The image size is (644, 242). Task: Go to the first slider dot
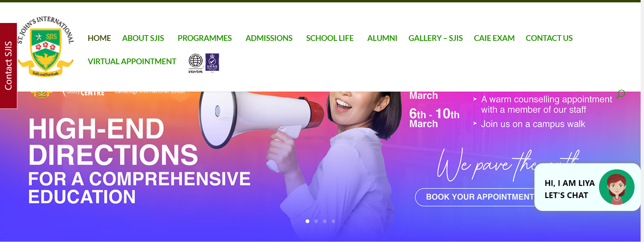point(307,221)
